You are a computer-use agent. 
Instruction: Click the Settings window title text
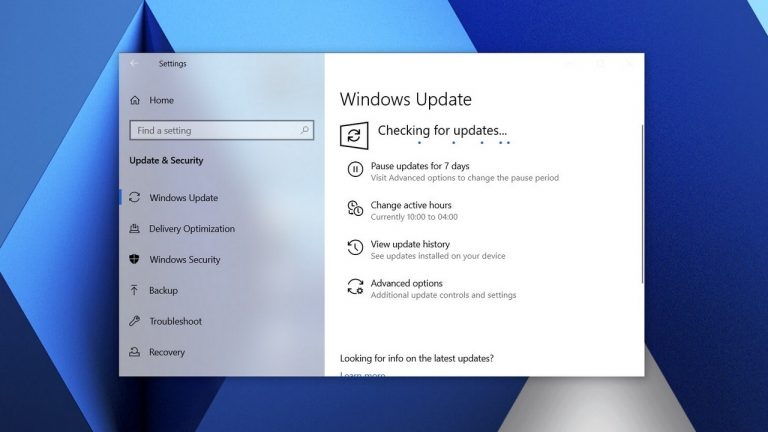pyautogui.click(x=172, y=64)
